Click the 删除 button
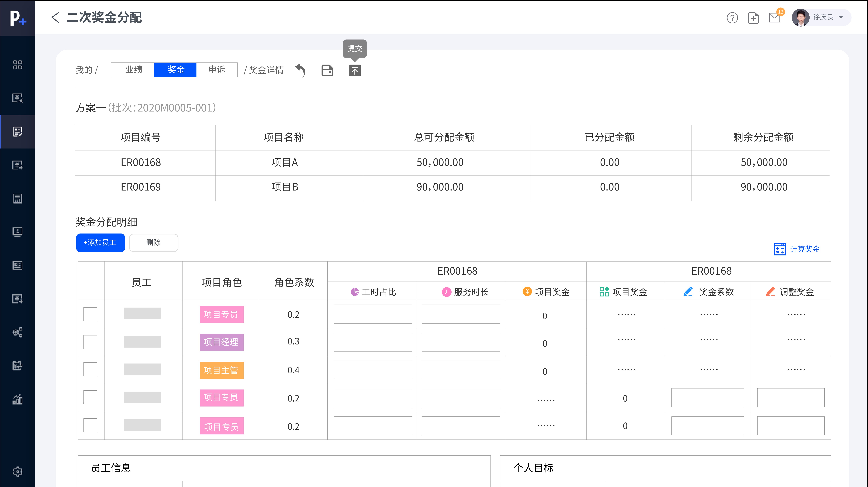This screenshot has width=868, height=487. point(154,243)
